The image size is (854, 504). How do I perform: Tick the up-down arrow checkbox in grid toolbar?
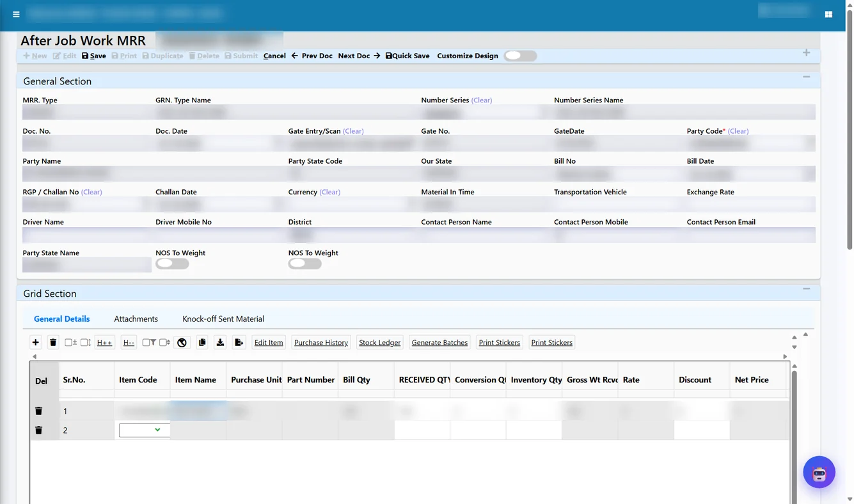(85, 342)
